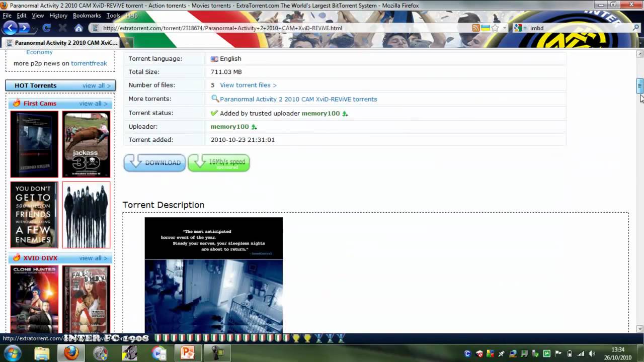Screen dimensions: 644x362
Task: Open Paranormal Activity 2 XviD-REViVE torrents search link
Action: point(298,99)
